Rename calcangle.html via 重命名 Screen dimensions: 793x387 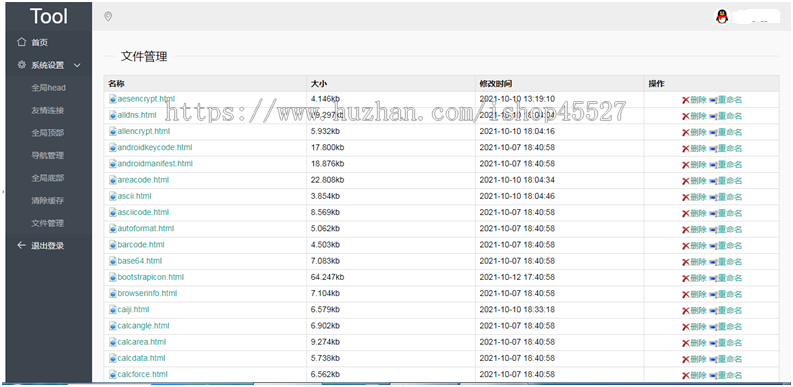click(x=726, y=326)
